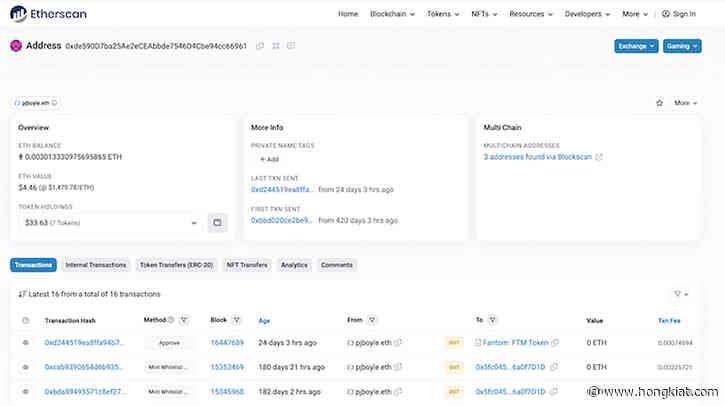
Task: Open Blockscan external link icon
Action: [599, 157]
